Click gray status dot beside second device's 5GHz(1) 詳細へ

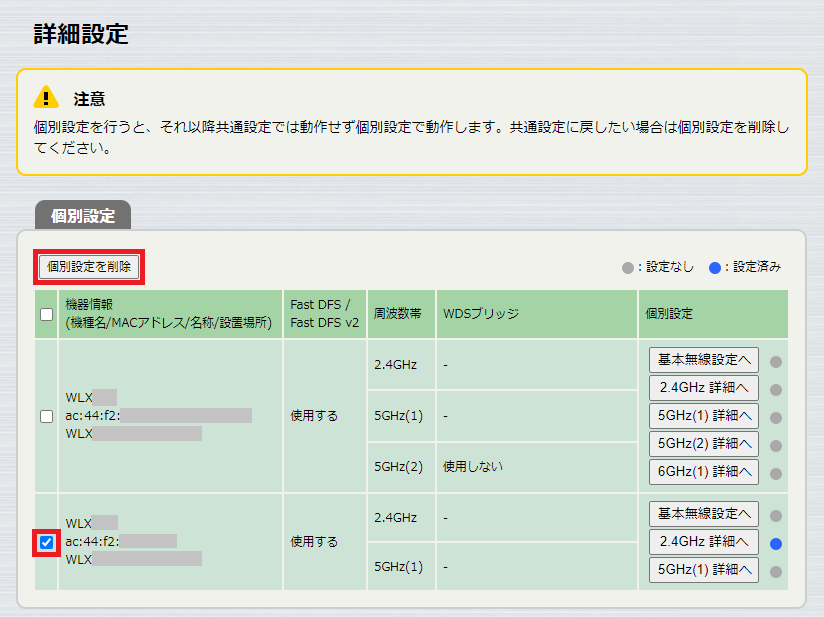click(x=776, y=571)
